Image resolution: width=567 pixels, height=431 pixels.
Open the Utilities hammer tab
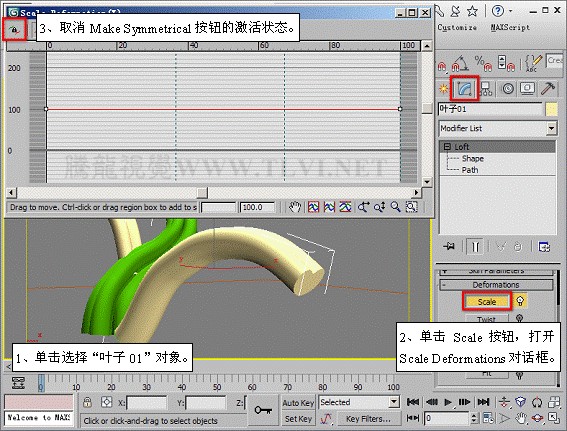[548, 89]
